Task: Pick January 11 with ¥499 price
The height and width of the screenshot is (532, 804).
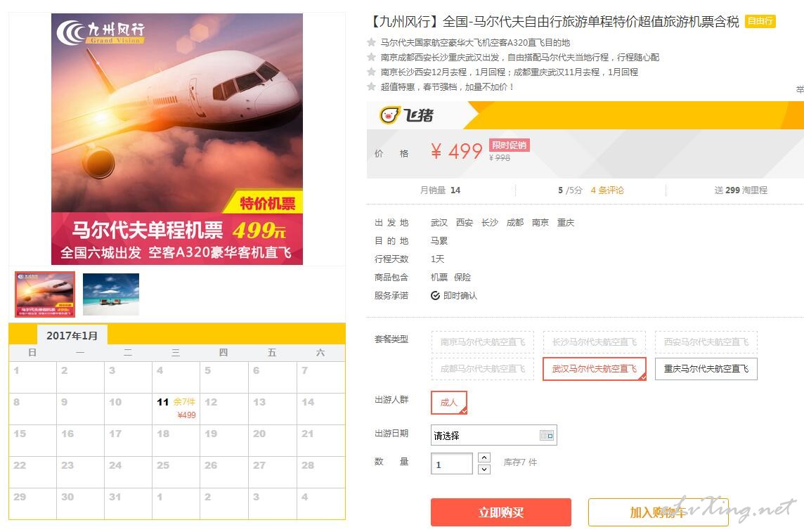Action: tap(176, 408)
